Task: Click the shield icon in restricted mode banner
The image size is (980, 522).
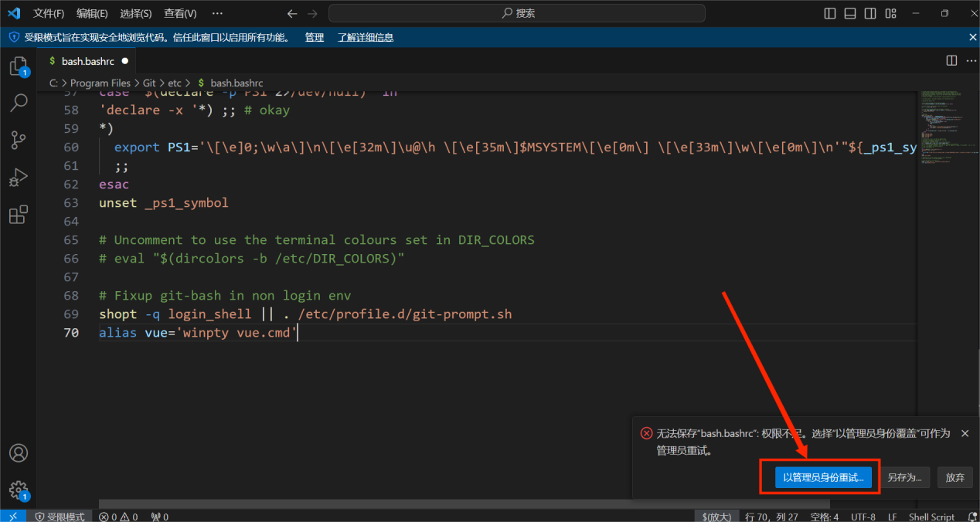Action: tap(14, 37)
